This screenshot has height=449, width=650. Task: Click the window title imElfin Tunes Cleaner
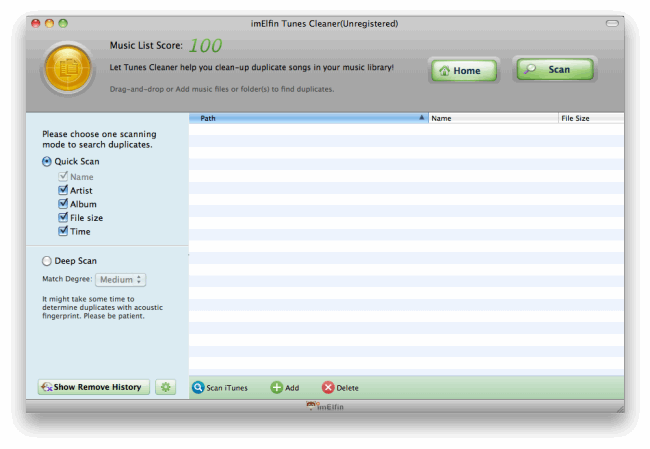[324, 24]
